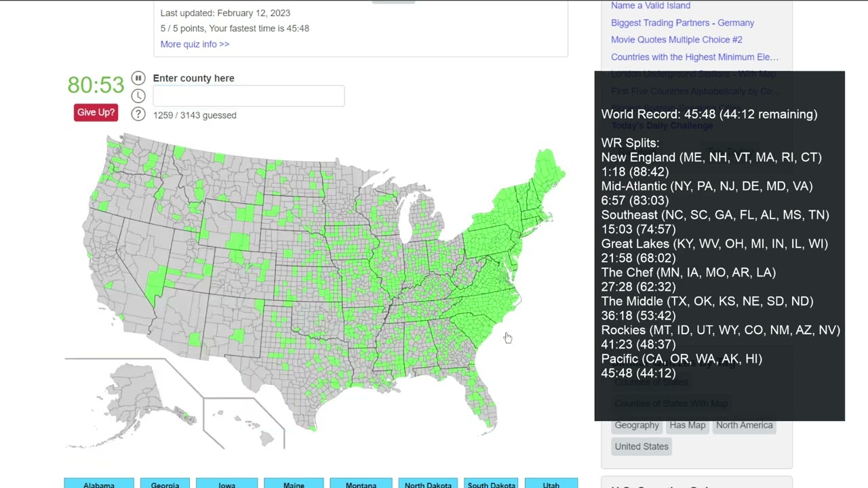Select the Geography tag
The width and height of the screenshot is (868, 488).
[637, 425]
